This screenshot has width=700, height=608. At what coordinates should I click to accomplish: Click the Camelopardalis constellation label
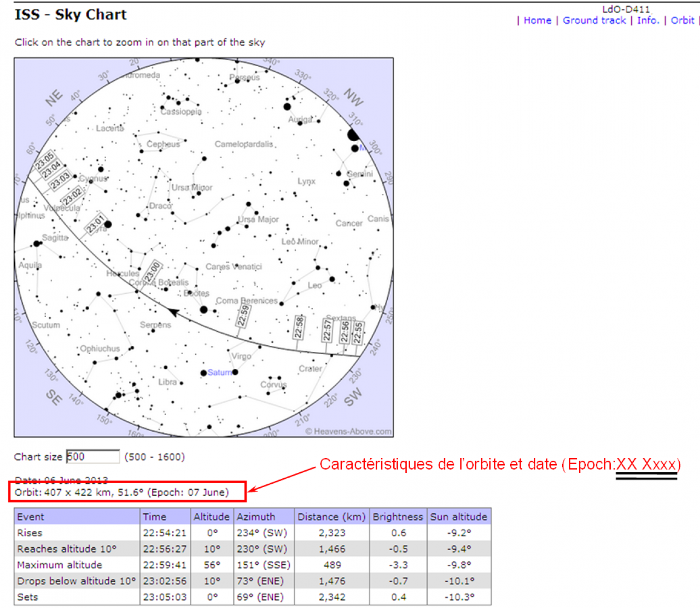[243, 144]
